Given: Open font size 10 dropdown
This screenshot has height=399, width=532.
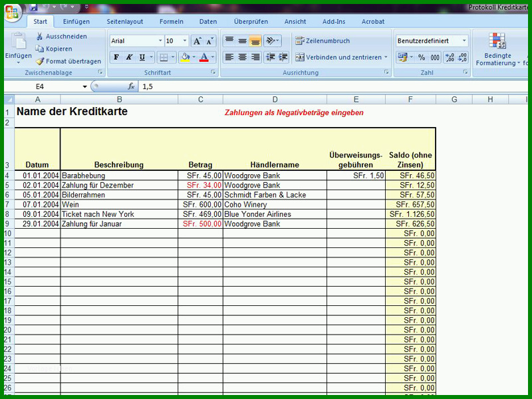Looking at the screenshot, I should (185, 41).
